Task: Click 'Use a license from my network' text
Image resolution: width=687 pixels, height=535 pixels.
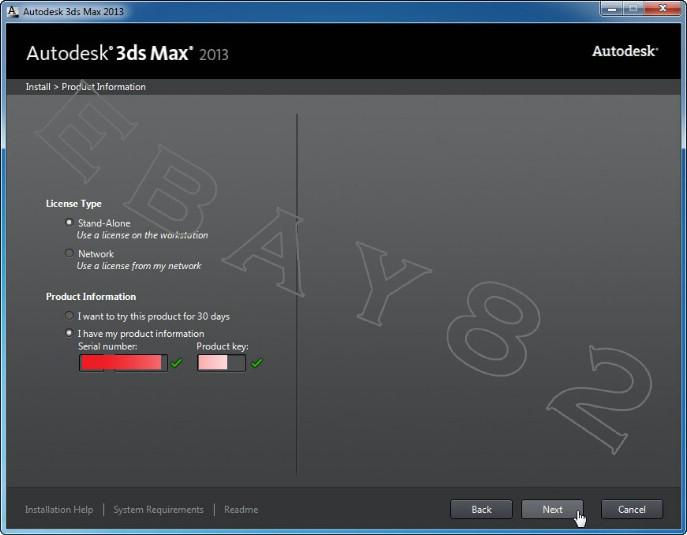Action: coord(139,266)
